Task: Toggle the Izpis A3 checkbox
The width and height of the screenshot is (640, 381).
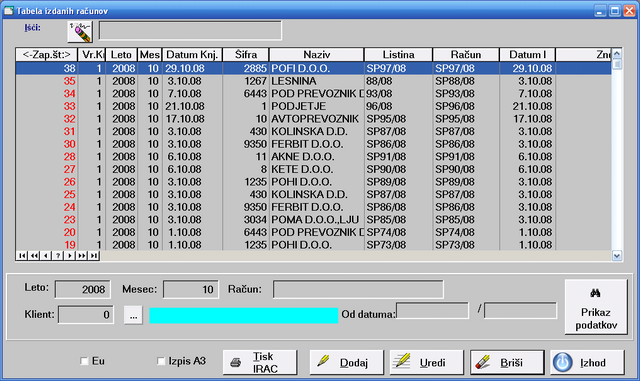Action: pos(161,361)
